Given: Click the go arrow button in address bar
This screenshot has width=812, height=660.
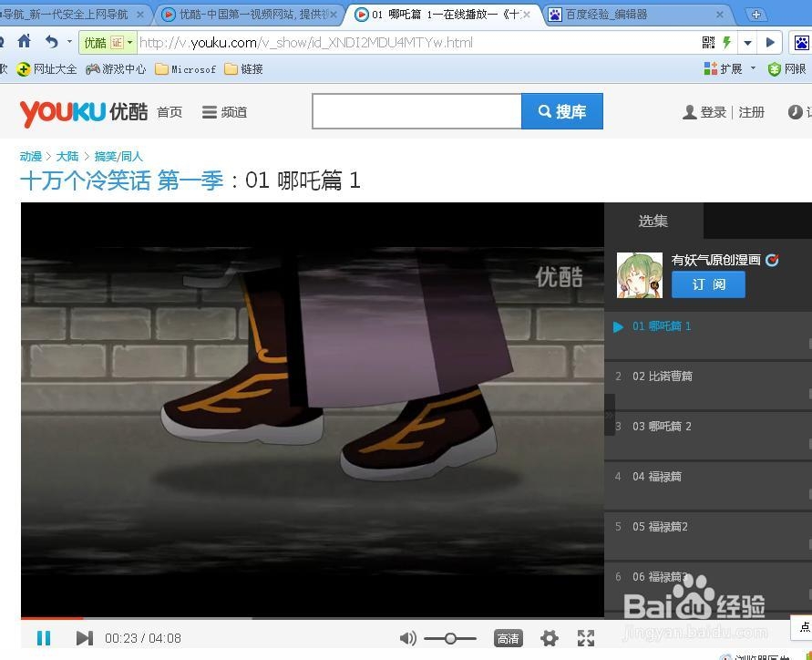Looking at the screenshot, I should coord(769,43).
